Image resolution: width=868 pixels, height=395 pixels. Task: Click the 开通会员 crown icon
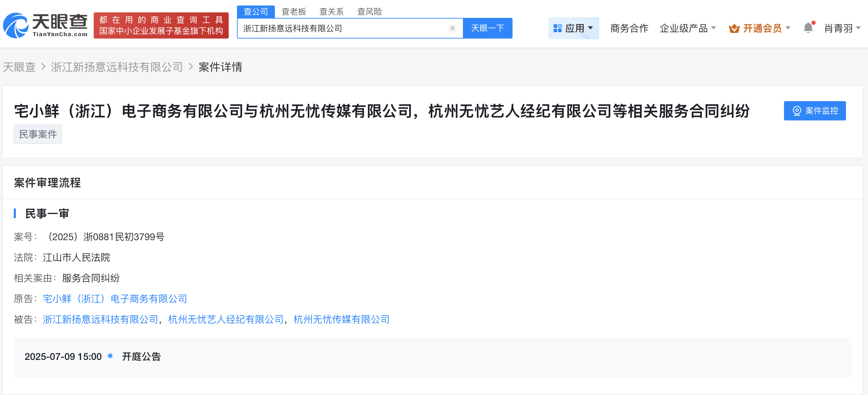coord(734,28)
